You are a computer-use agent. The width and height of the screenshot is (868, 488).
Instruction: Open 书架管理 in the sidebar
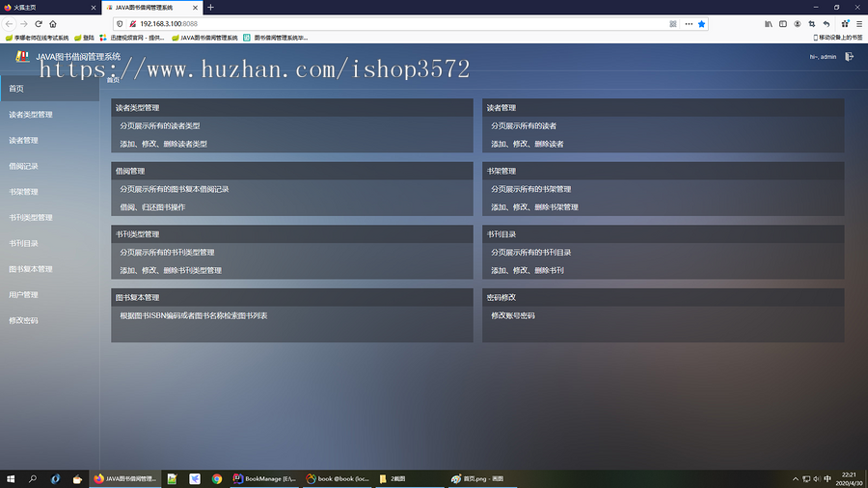pos(50,191)
